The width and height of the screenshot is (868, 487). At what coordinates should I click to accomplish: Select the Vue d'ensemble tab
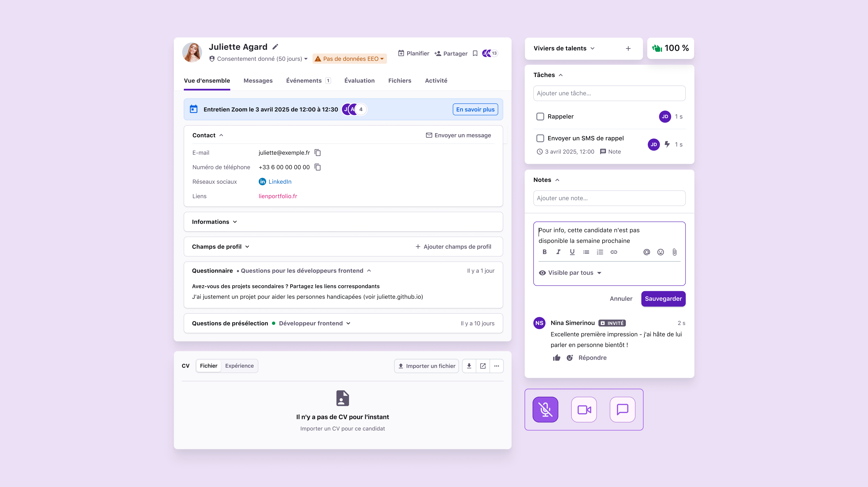click(x=207, y=80)
